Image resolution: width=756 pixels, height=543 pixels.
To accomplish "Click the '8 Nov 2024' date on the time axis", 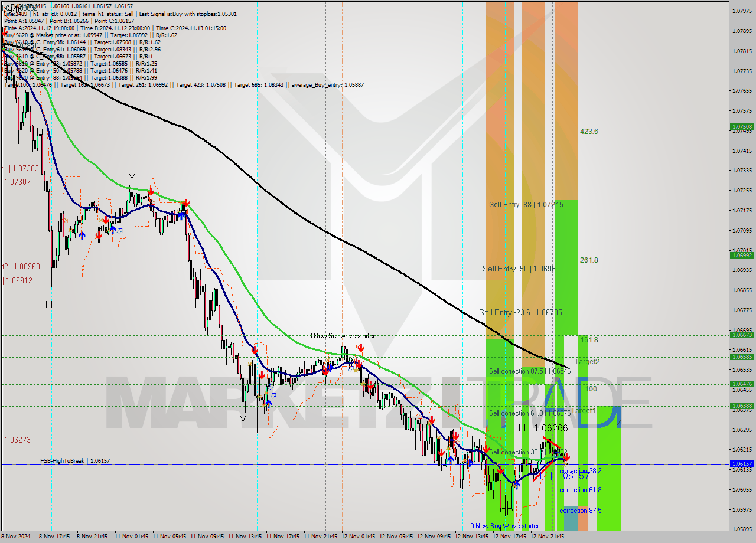I will (x=15, y=537).
